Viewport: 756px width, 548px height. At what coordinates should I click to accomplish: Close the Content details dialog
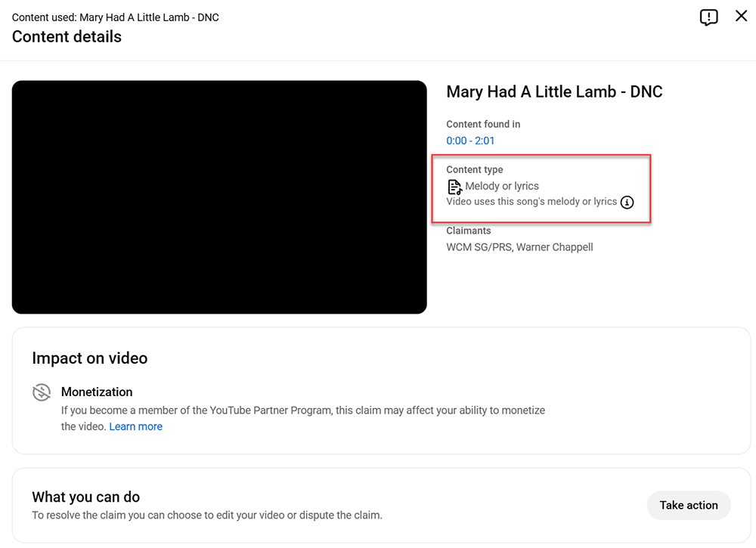[741, 16]
